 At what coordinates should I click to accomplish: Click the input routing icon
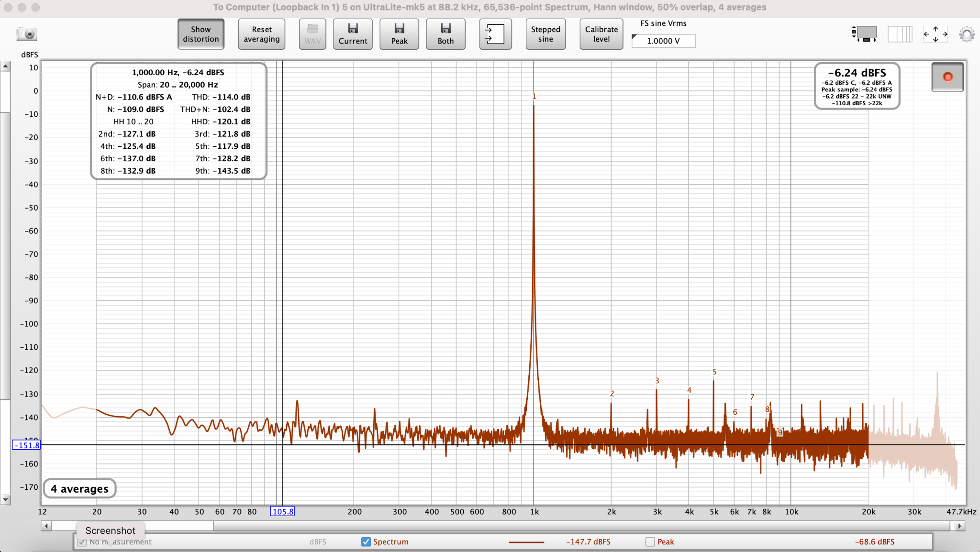coord(495,34)
